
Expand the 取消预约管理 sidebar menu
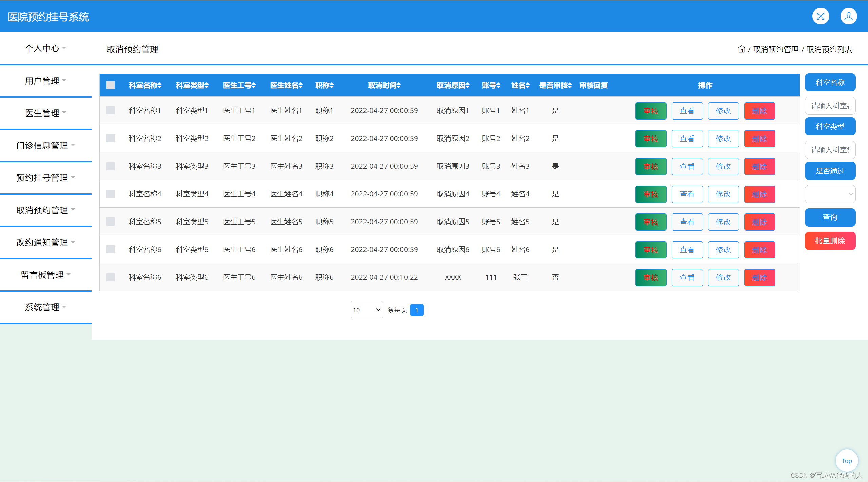(45, 210)
